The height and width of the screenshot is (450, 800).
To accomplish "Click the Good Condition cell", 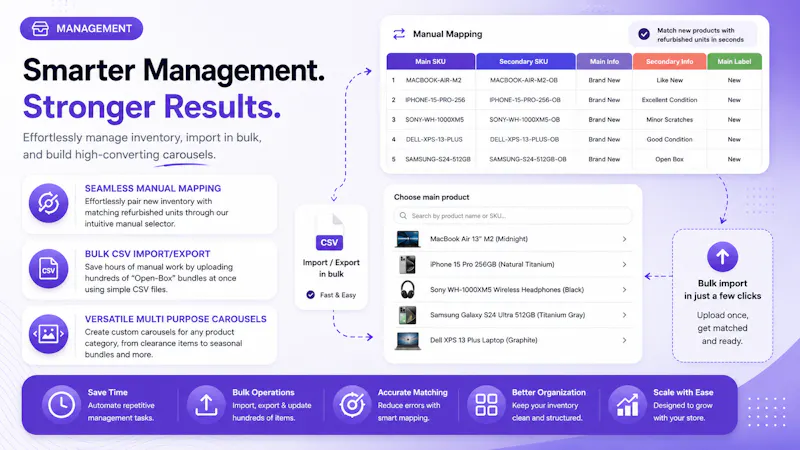I will 669,139.
